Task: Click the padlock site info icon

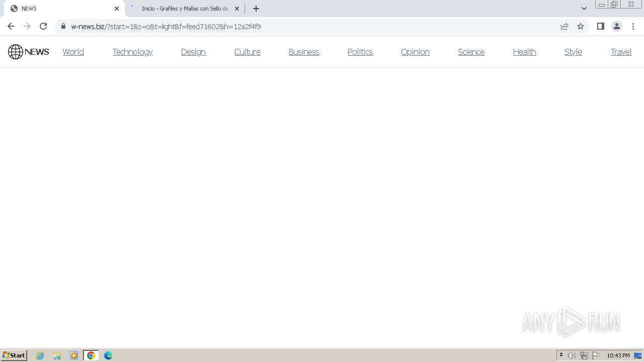Action: (63, 26)
